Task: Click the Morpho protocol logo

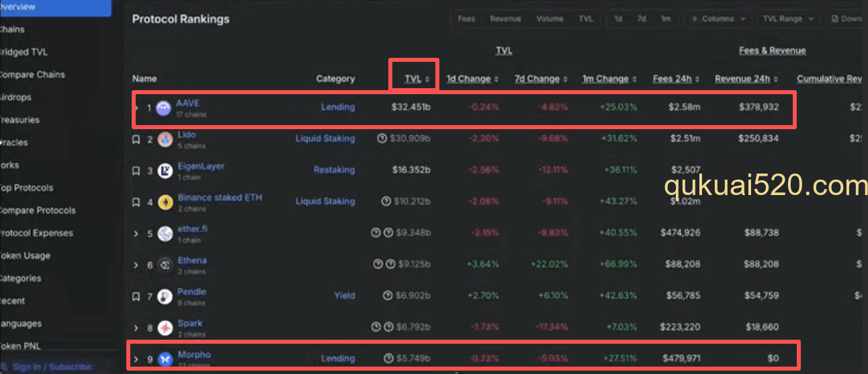Action: coord(165,360)
